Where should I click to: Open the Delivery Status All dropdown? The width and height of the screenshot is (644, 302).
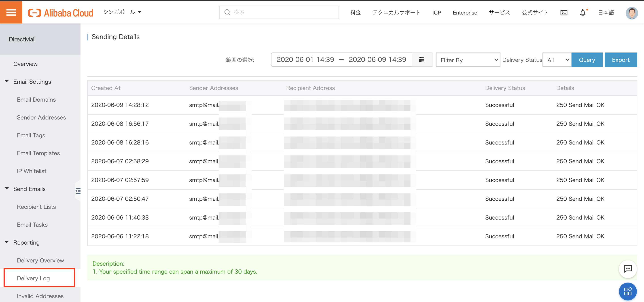(557, 60)
